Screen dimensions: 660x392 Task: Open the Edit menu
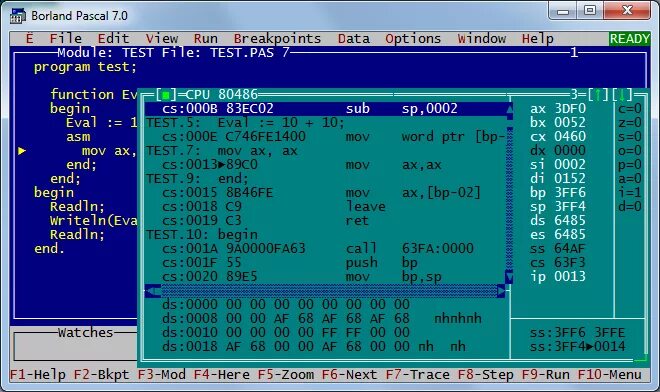click(x=113, y=39)
